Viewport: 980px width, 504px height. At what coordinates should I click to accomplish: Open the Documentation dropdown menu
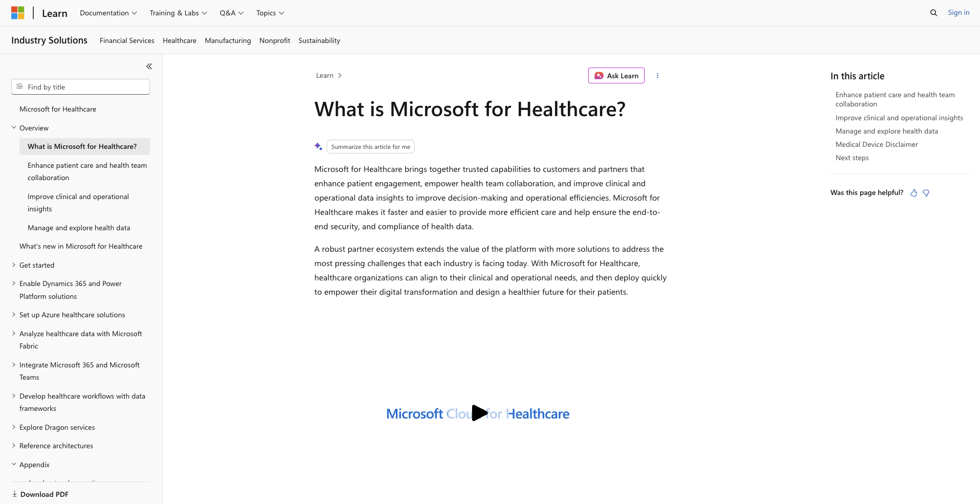click(108, 13)
